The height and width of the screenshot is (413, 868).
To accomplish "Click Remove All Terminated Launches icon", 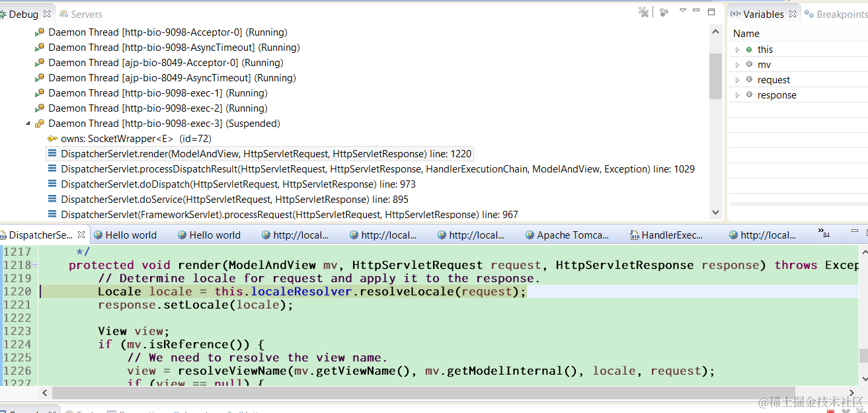I will 643,12.
